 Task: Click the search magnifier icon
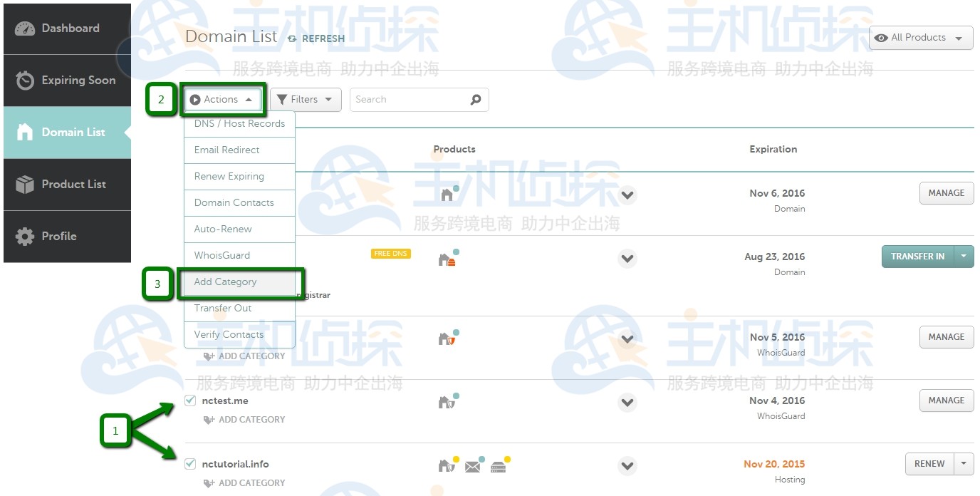point(476,99)
